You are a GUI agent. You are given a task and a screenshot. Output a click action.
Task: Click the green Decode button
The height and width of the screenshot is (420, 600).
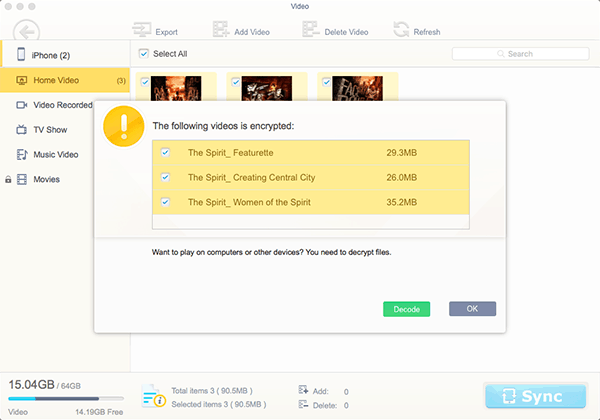coord(406,309)
